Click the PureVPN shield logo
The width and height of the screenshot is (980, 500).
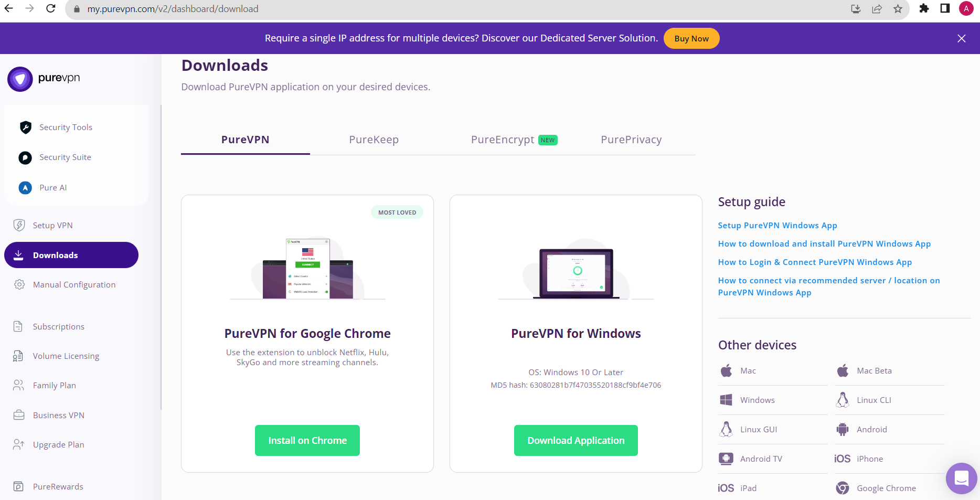coord(20,79)
